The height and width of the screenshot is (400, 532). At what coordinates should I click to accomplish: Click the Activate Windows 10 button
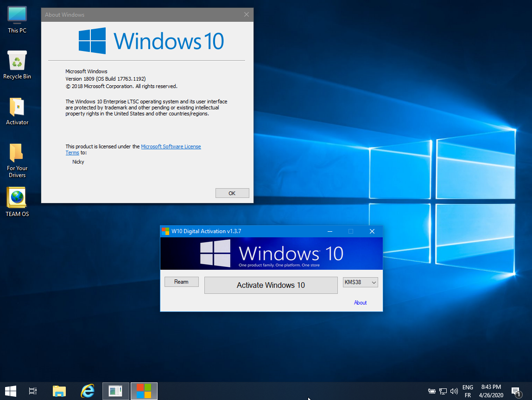click(x=271, y=286)
